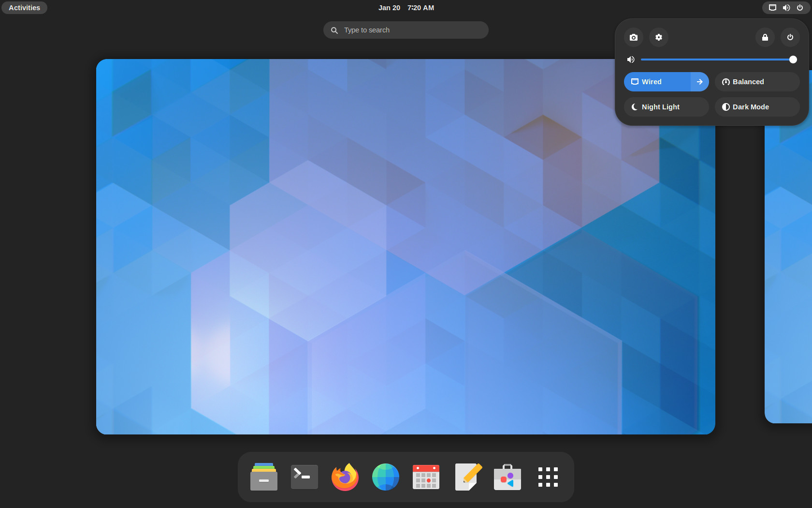Toggle the Wired network connection
This screenshot has height=508, width=812.
coord(657,82)
